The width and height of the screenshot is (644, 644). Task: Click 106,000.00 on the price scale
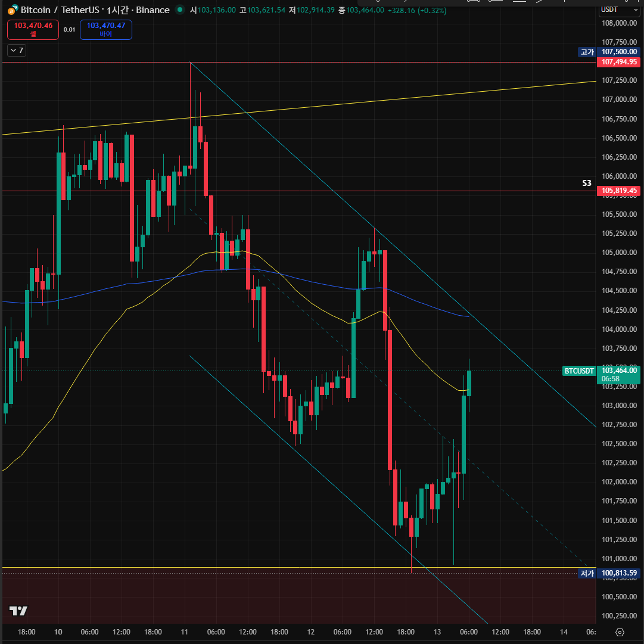[619, 176]
